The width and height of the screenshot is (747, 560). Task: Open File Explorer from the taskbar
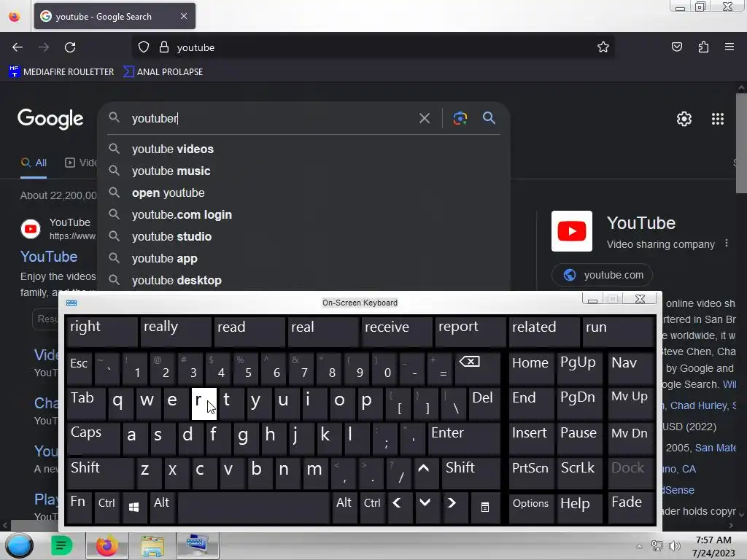click(152, 545)
